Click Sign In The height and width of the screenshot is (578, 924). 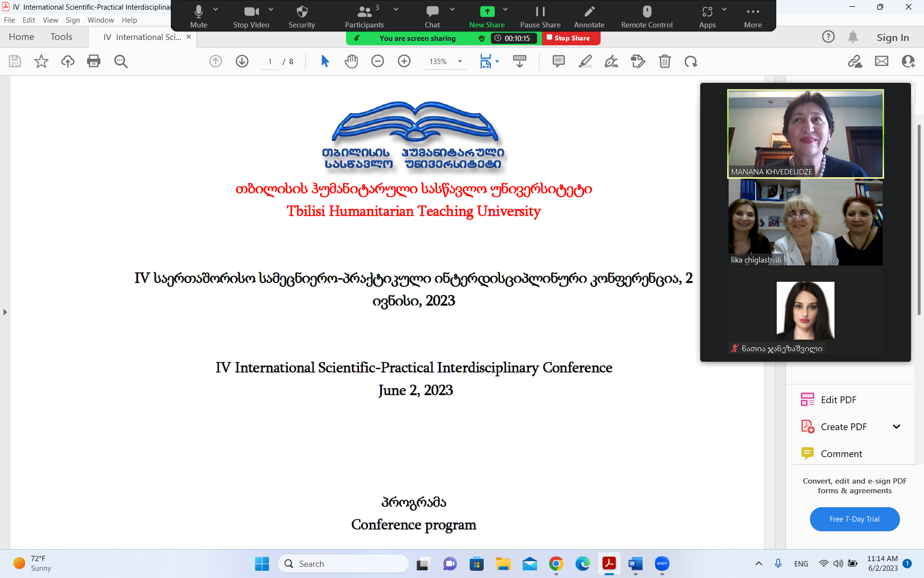coord(893,37)
